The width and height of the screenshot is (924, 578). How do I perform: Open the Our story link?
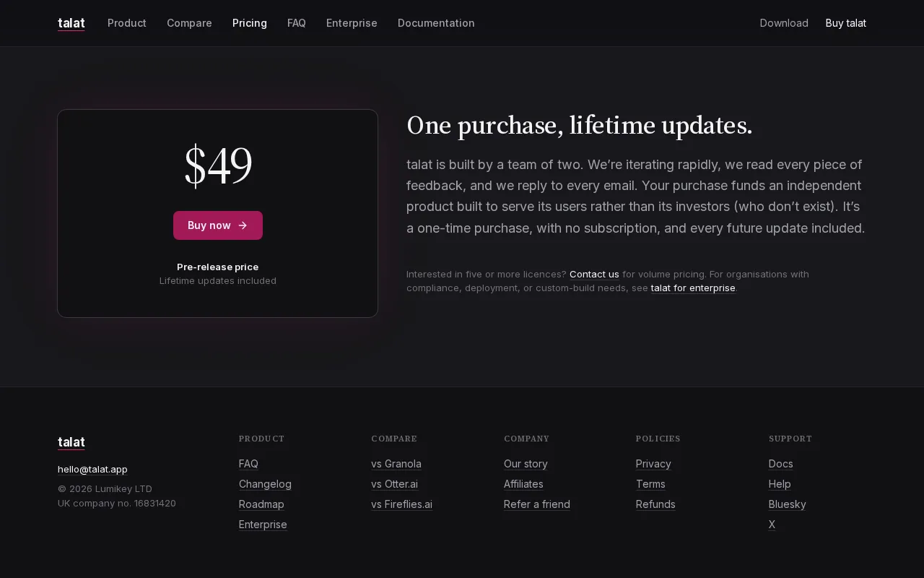[x=526, y=464]
